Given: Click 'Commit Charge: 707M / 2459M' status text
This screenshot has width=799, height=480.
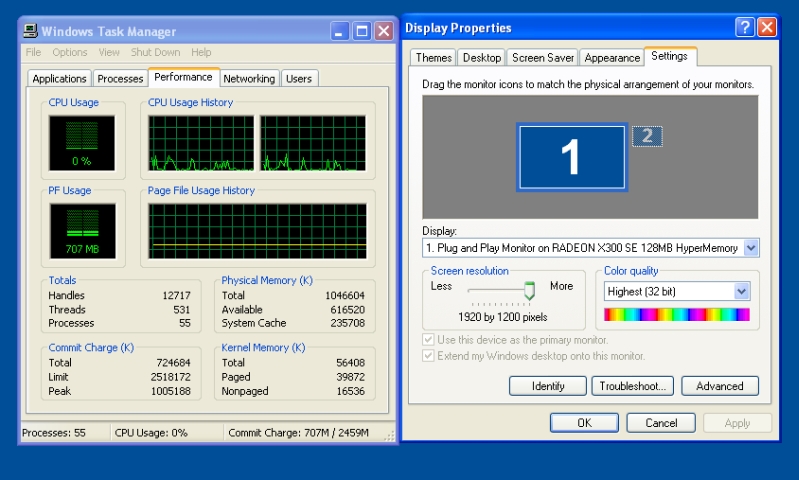Looking at the screenshot, I should (299, 433).
